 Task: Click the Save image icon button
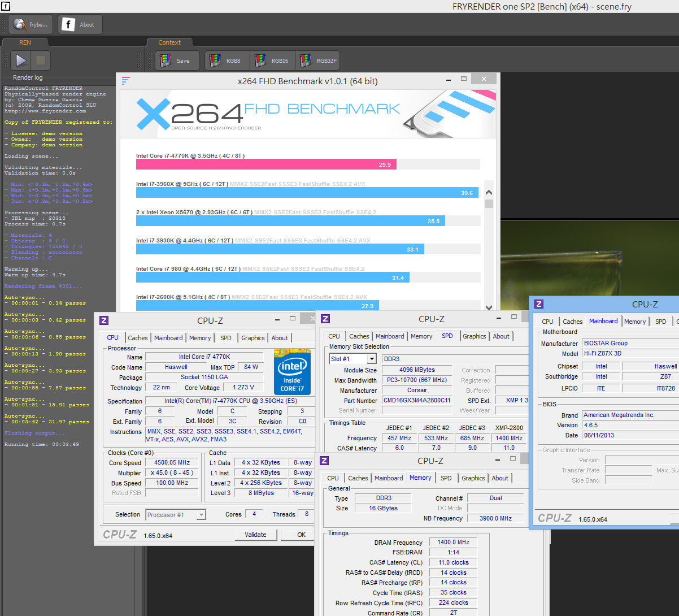tap(177, 60)
